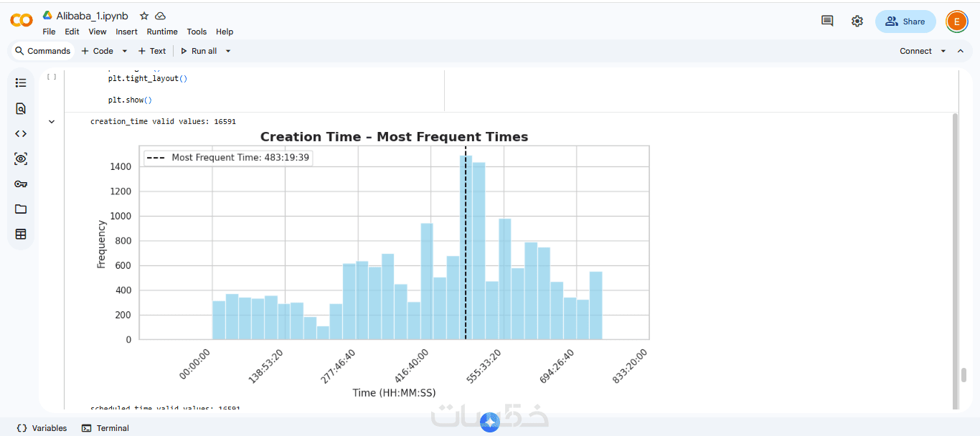
Task: Toggle the header visibility chevron
Action: click(x=961, y=51)
